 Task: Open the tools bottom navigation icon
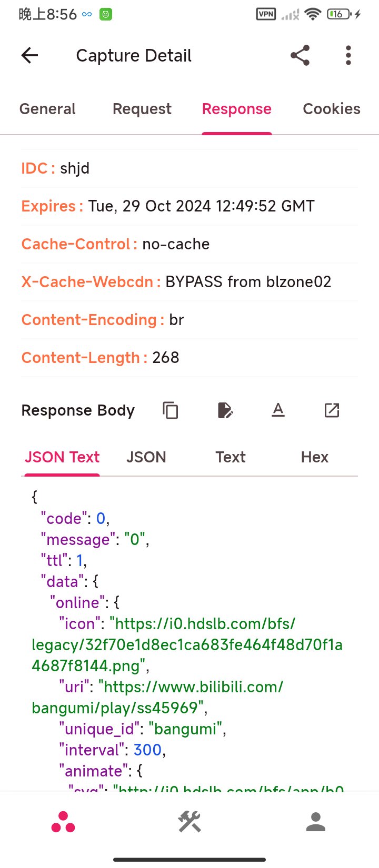pos(189,822)
